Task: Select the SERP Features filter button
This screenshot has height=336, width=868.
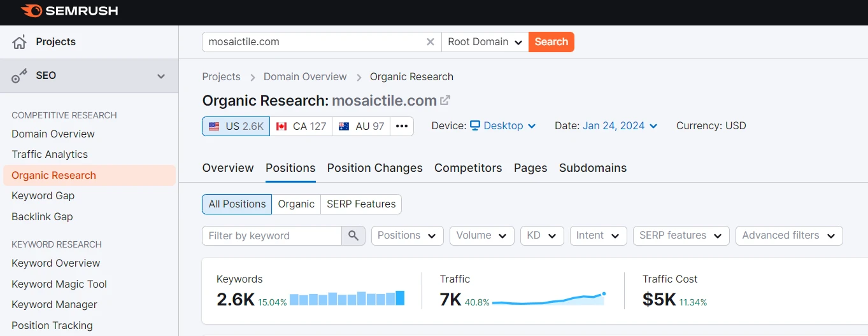Action: point(361,204)
